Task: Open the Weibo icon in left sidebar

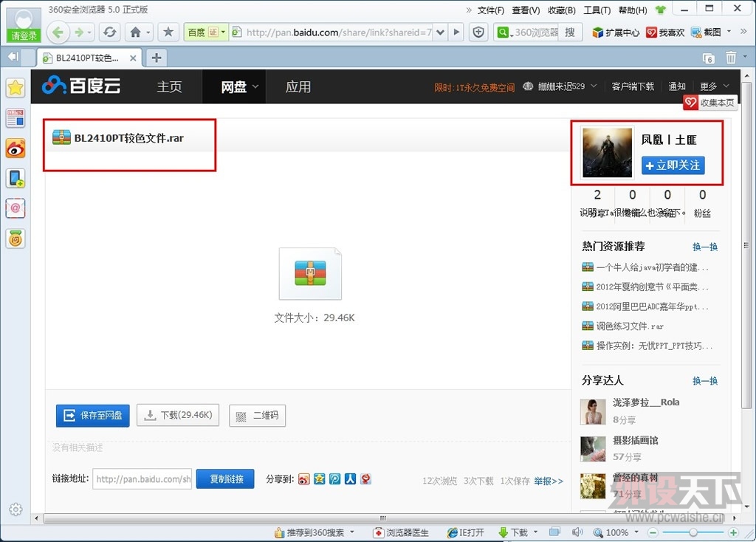Action: [x=16, y=148]
